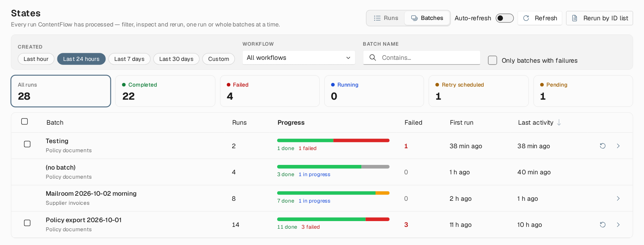Open Rerun by ID list
The width and height of the screenshot is (644, 245).
coord(599,18)
